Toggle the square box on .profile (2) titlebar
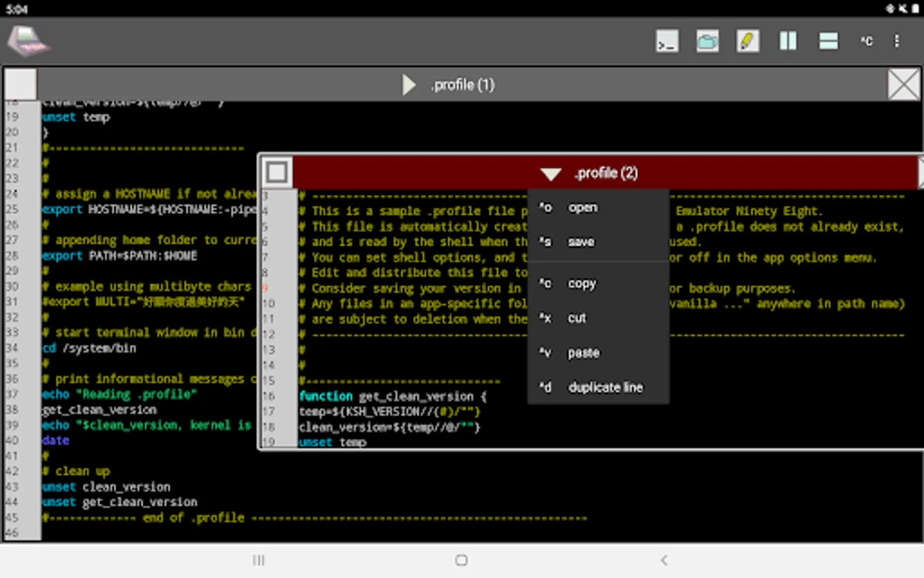 point(277,172)
